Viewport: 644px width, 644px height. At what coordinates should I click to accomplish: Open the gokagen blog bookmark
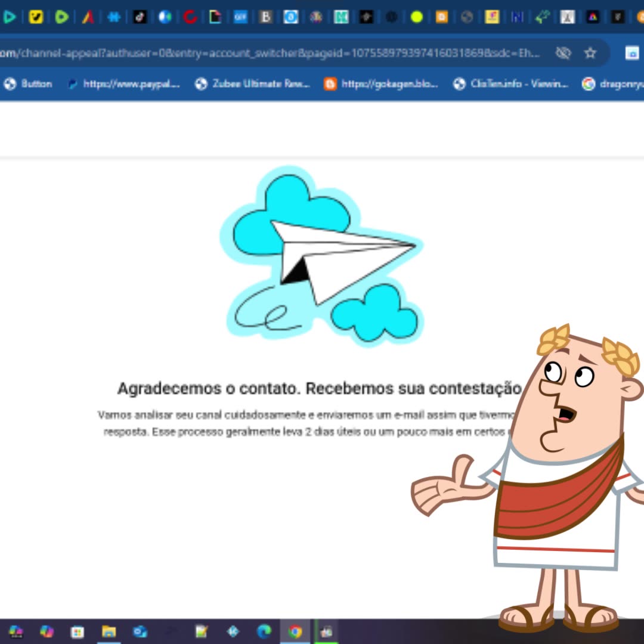[380, 84]
